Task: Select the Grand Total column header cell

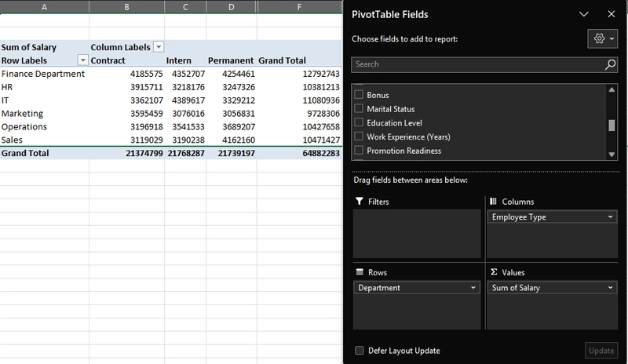Action: click(x=299, y=60)
